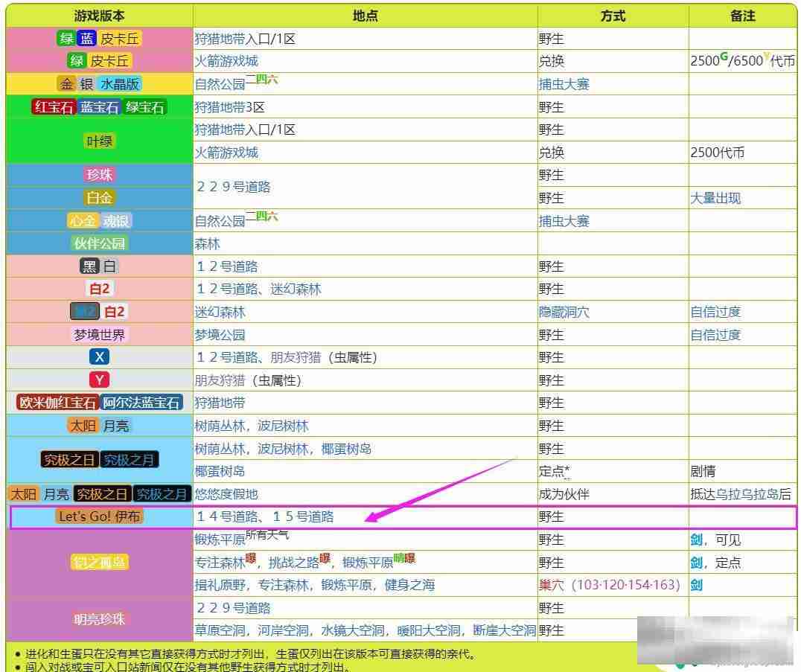Open the 金 version badge
Screen dimensions: 801x672
[66, 84]
